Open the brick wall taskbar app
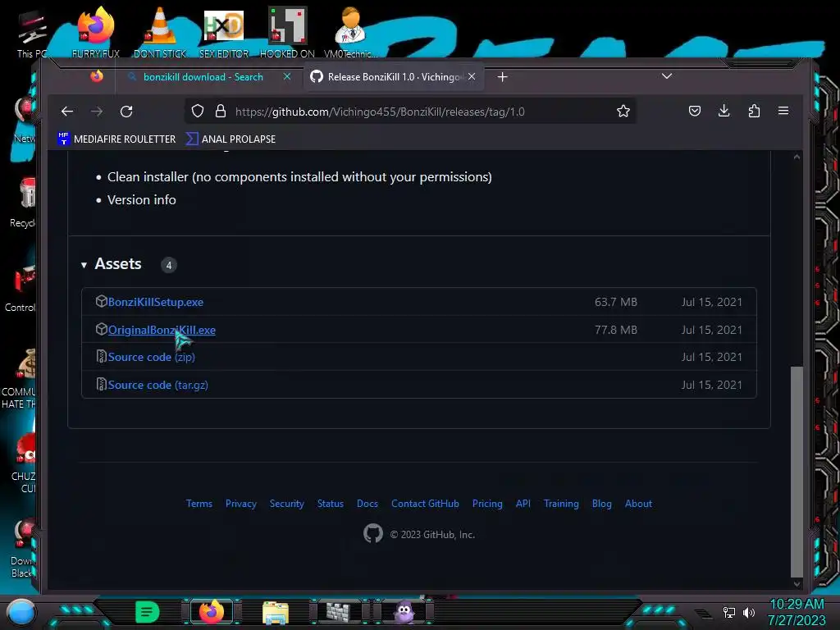 338,612
